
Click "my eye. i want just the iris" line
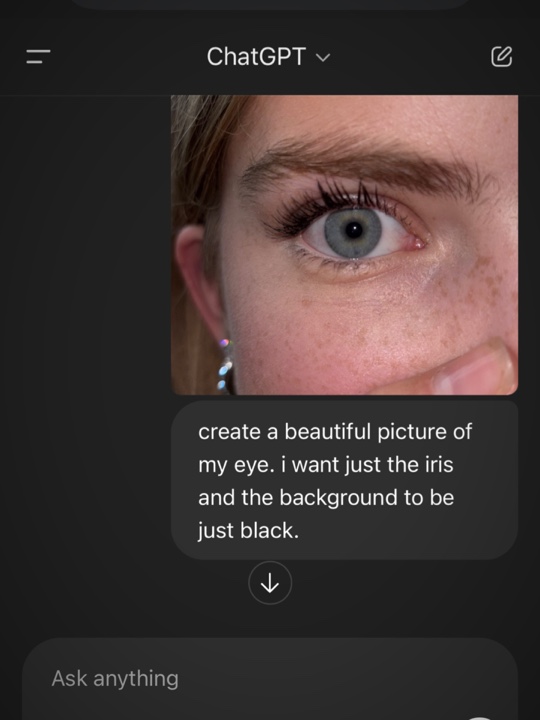pyautogui.click(x=326, y=465)
